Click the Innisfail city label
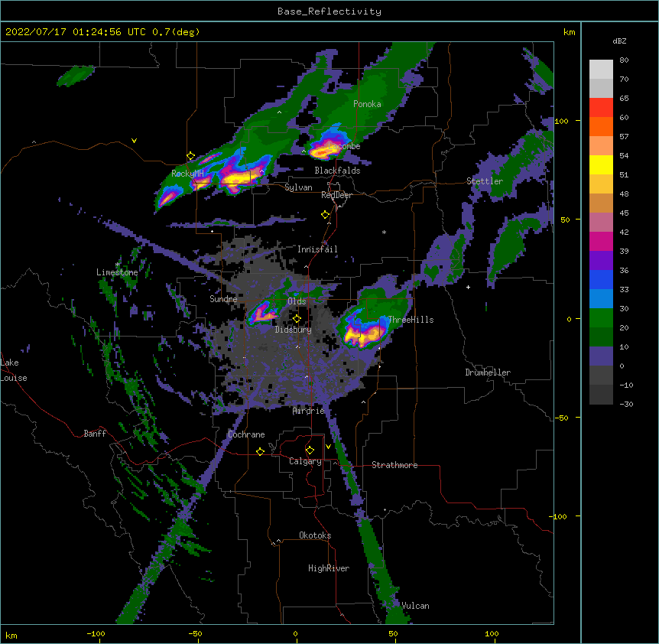The image size is (659, 644). tap(317, 249)
